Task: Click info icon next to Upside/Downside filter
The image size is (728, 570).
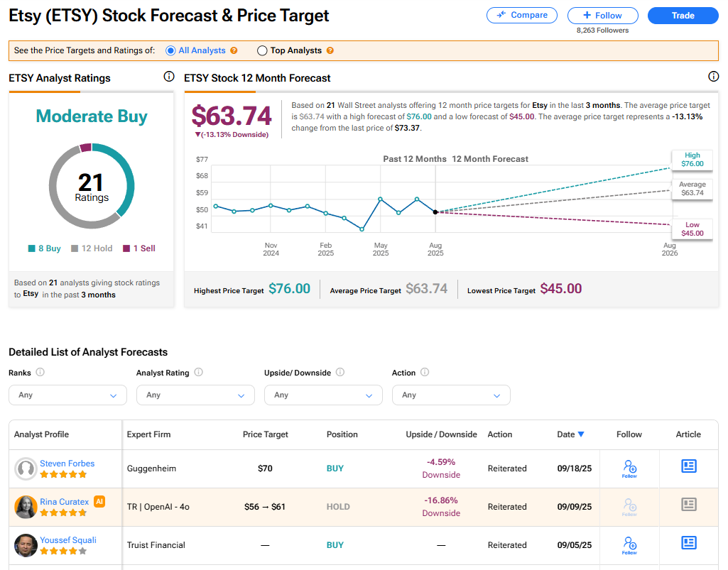Action: [x=340, y=373]
